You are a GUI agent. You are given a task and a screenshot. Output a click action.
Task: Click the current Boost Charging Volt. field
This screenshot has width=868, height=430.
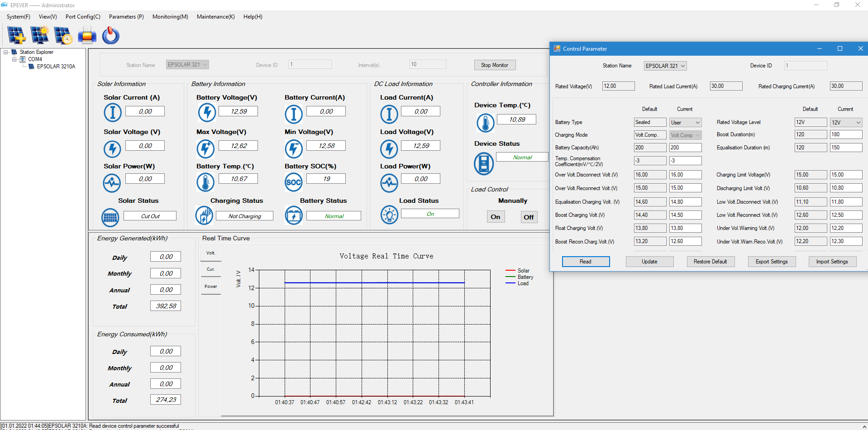tap(685, 215)
